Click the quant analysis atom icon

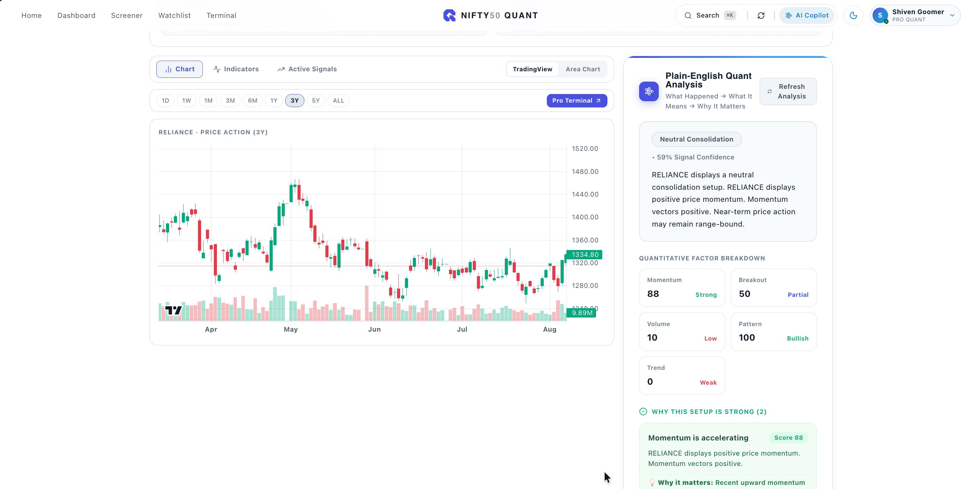point(649,91)
